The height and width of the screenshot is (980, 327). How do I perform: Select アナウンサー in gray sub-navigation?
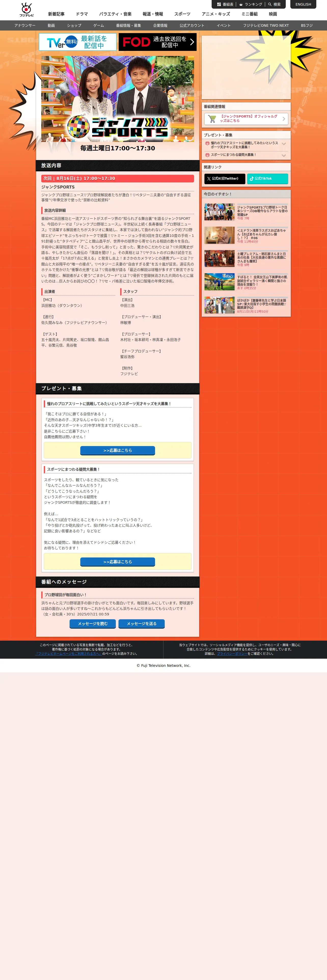click(x=25, y=25)
